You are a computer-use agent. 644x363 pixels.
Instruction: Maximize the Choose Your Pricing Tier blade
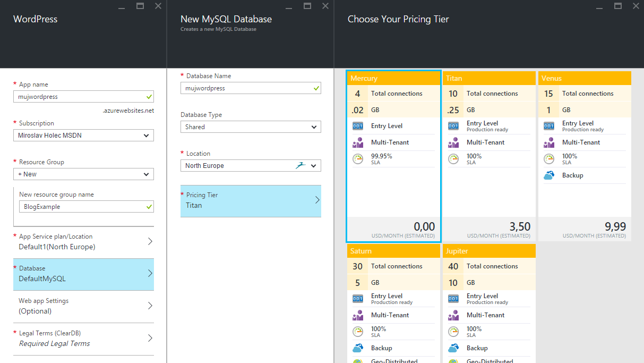coord(618,6)
